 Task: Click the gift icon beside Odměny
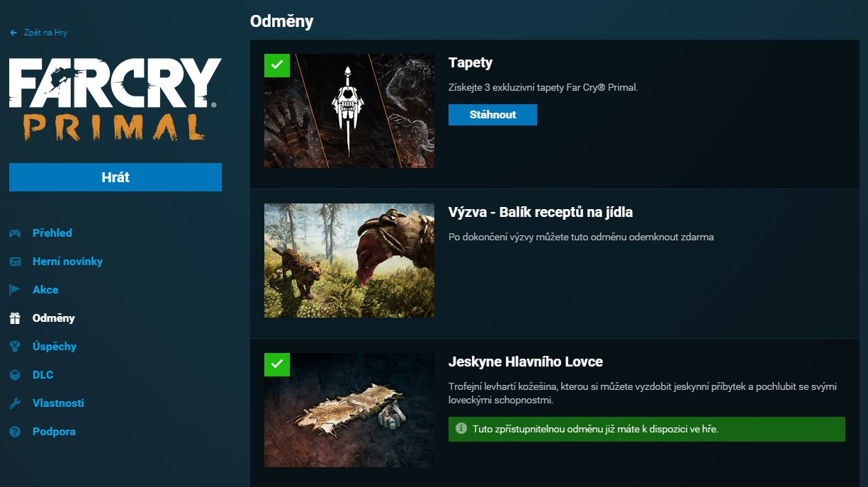[x=15, y=318]
